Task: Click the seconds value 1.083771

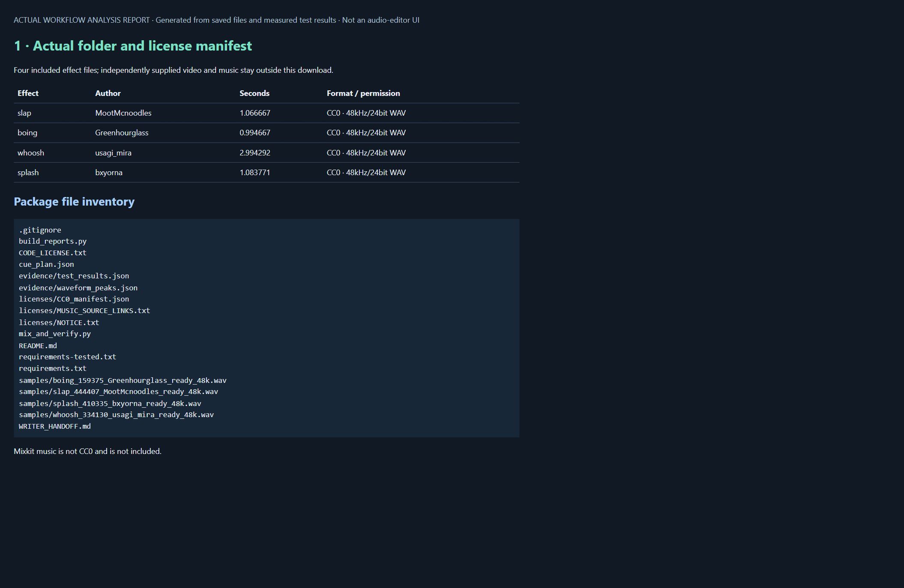Action: click(x=255, y=173)
